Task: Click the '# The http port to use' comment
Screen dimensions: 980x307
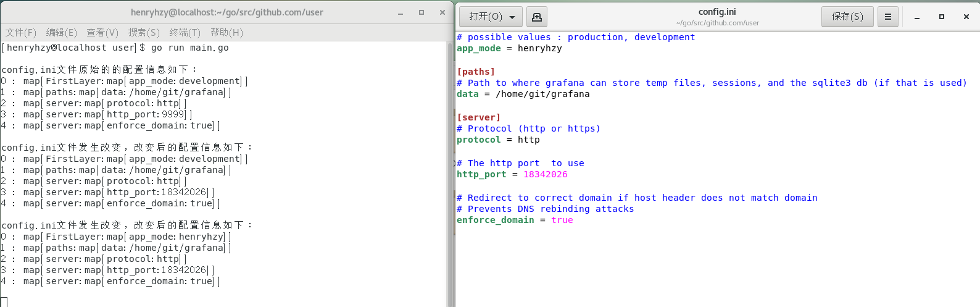Action: 520,164
